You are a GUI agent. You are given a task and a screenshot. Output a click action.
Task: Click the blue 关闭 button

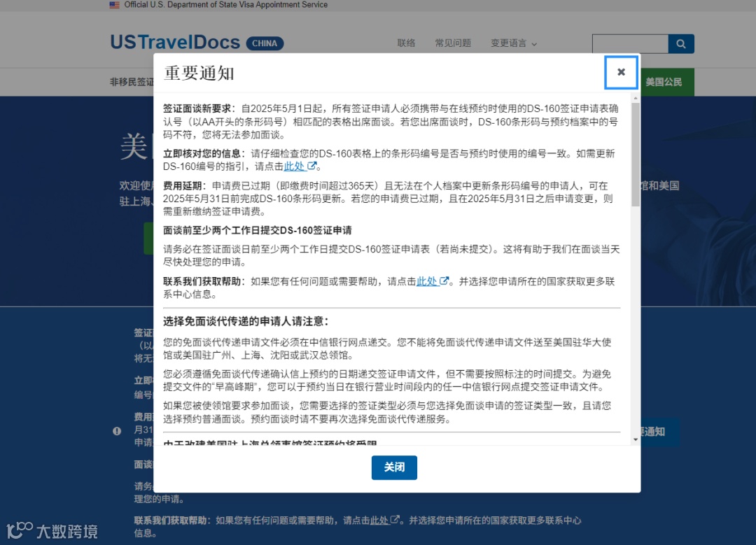coord(394,467)
